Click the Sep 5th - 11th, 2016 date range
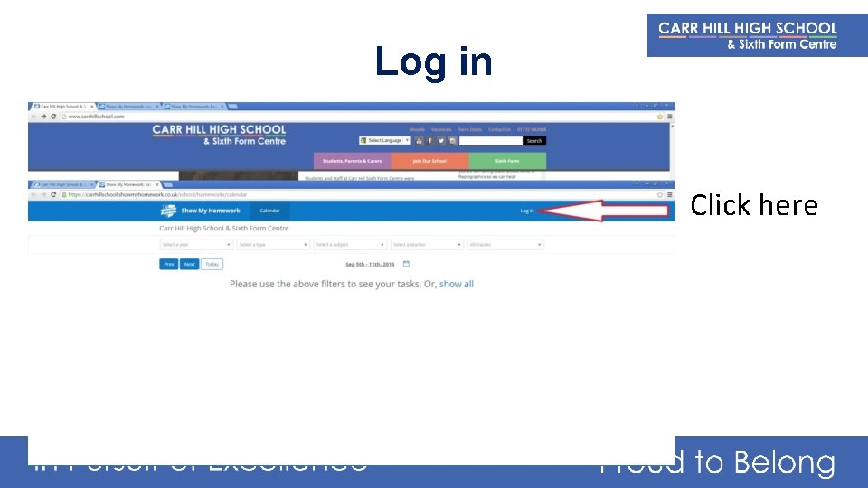This screenshot has width=868, height=488. coord(370,265)
